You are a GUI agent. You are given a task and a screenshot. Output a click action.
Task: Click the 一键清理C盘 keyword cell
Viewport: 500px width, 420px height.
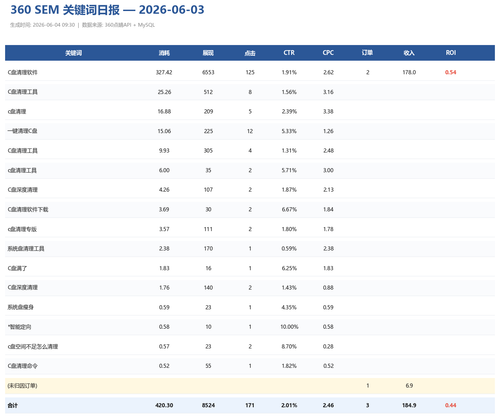coord(22,131)
